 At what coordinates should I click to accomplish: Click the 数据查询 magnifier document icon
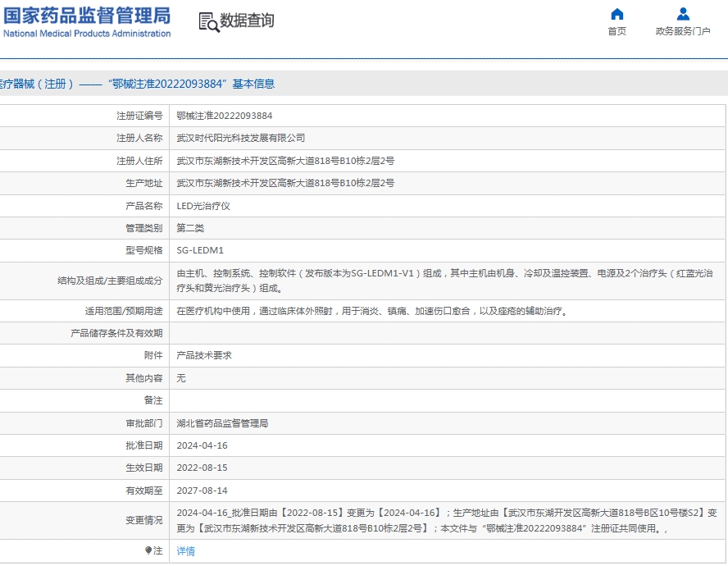click(x=208, y=22)
